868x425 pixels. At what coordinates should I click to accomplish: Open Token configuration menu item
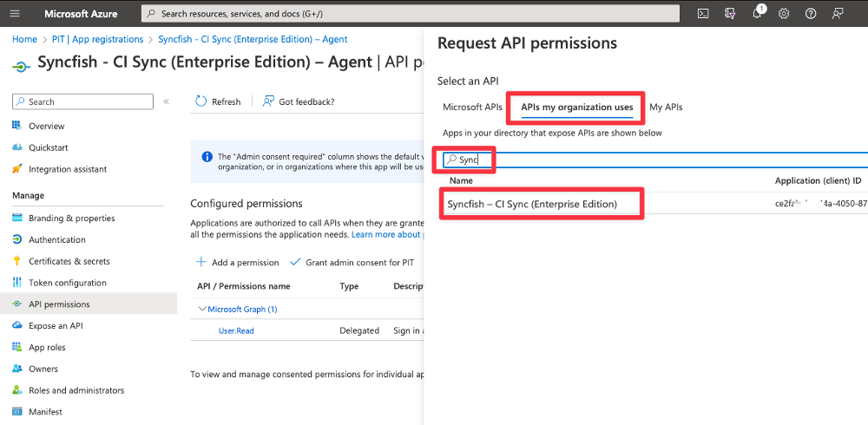pos(68,283)
